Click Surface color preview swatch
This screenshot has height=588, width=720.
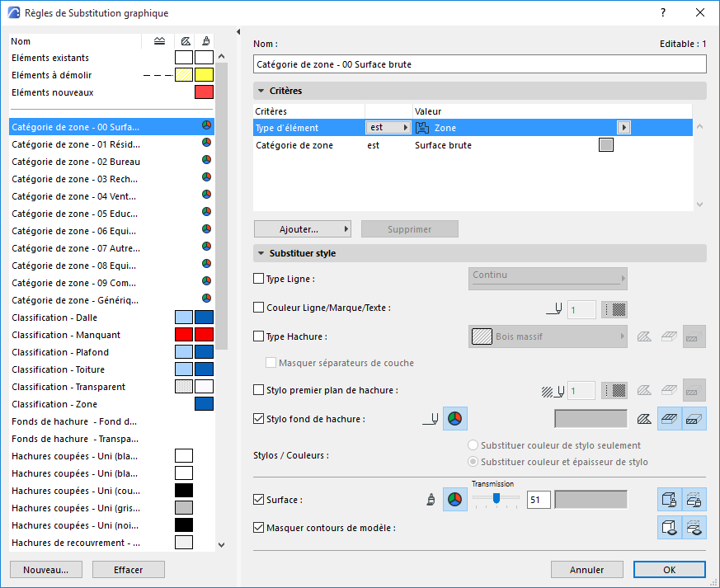point(591,500)
